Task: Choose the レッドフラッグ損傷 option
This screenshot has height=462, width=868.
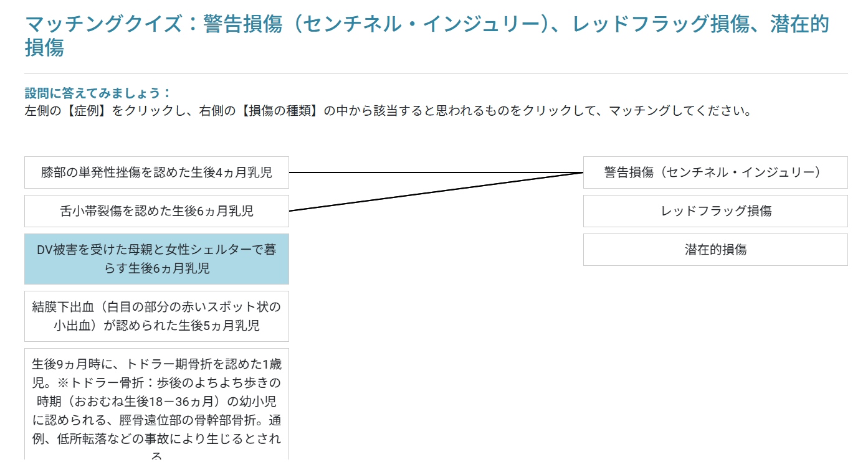Action: [715, 211]
